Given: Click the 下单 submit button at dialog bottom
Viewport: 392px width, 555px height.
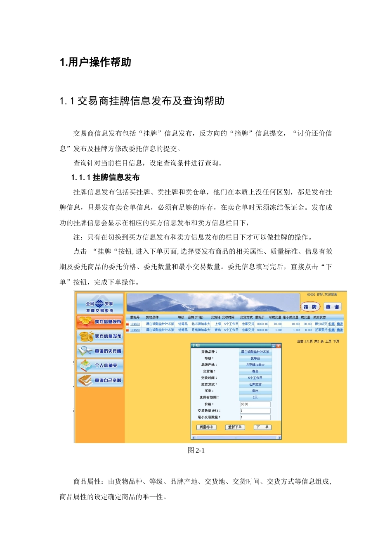Looking at the screenshot, I should (262, 427).
